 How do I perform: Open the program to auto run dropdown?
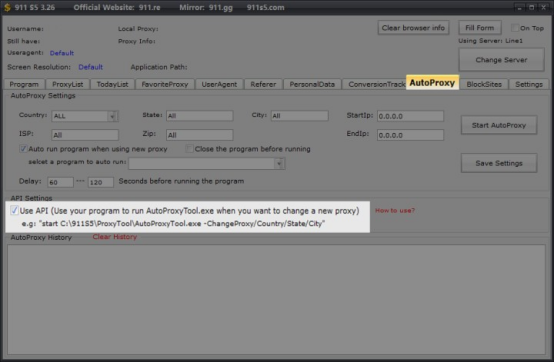tap(279, 164)
